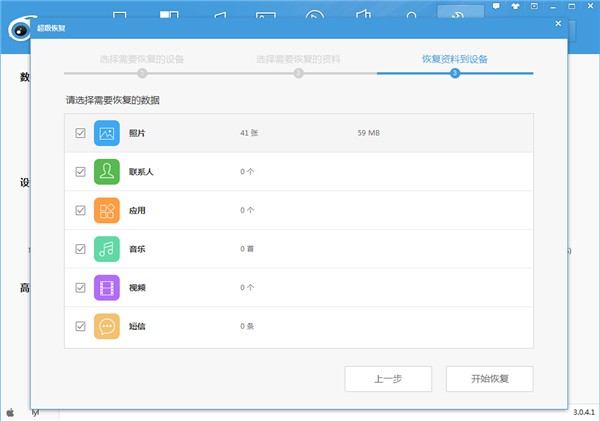
Task: Click the green Contacts (联系人) icon
Action: click(107, 172)
